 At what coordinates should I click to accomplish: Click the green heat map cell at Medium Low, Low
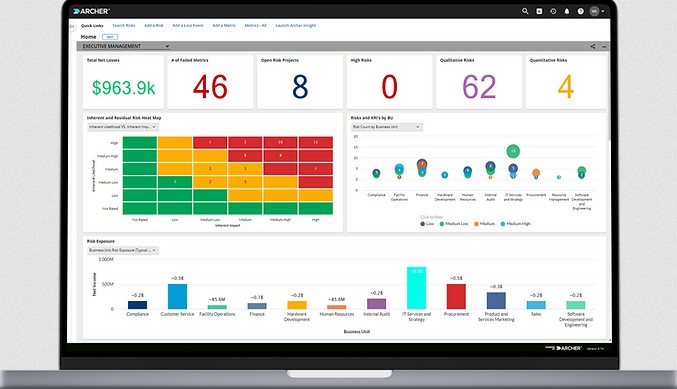point(175,182)
